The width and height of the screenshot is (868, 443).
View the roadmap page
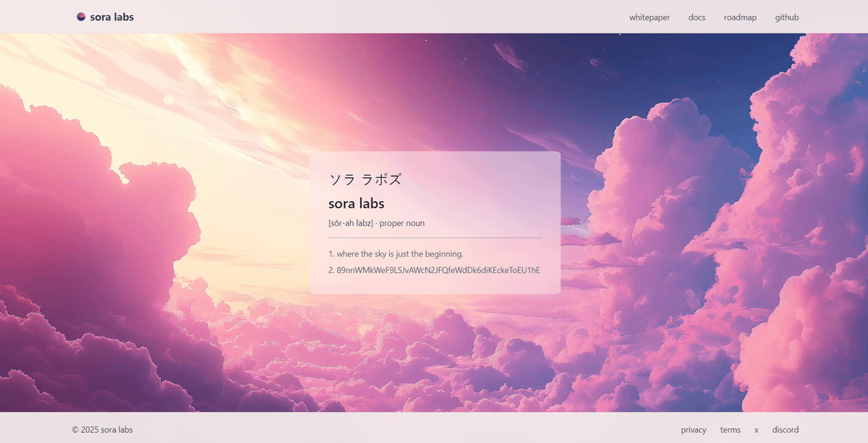(740, 17)
